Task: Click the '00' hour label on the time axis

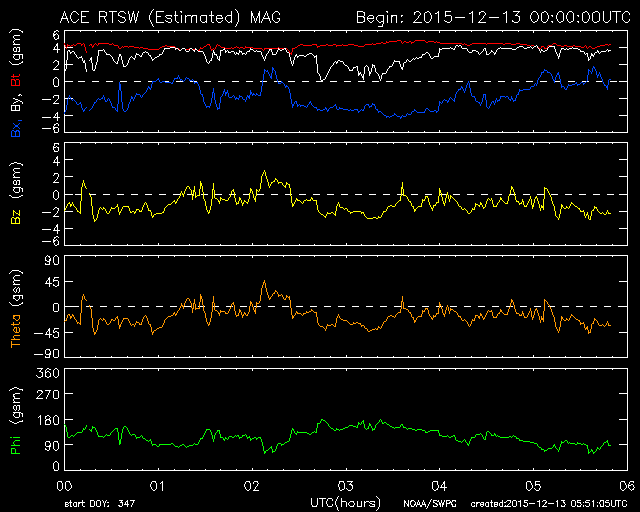Action: (64, 486)
